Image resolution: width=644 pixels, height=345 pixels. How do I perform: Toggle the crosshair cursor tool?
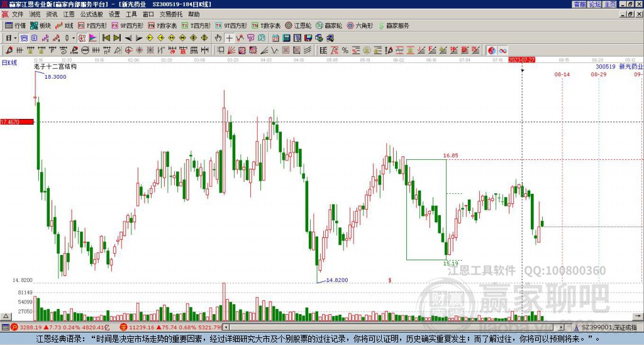229,38
